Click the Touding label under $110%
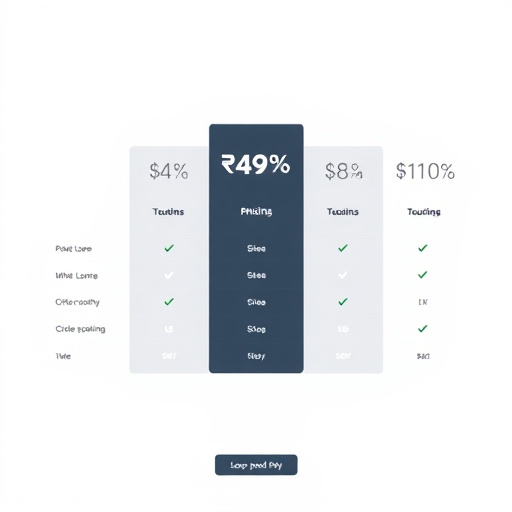This screenshot has width=512, height=512. [424, 212]
